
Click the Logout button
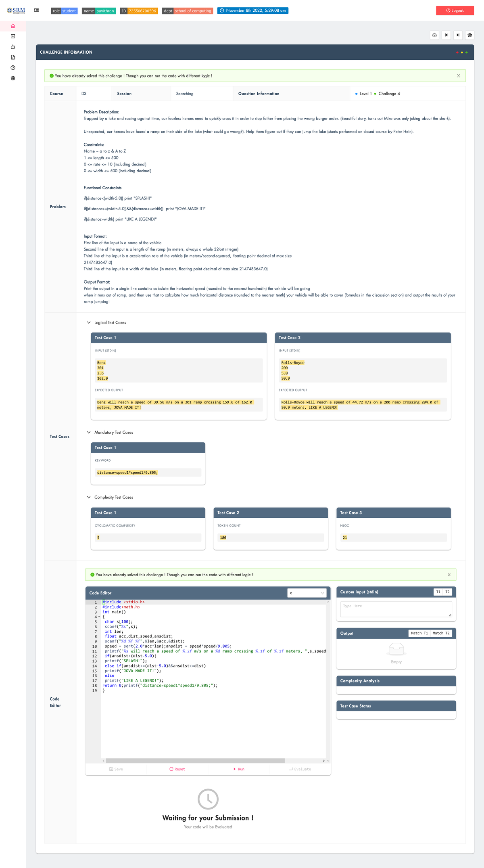[455, 10]
